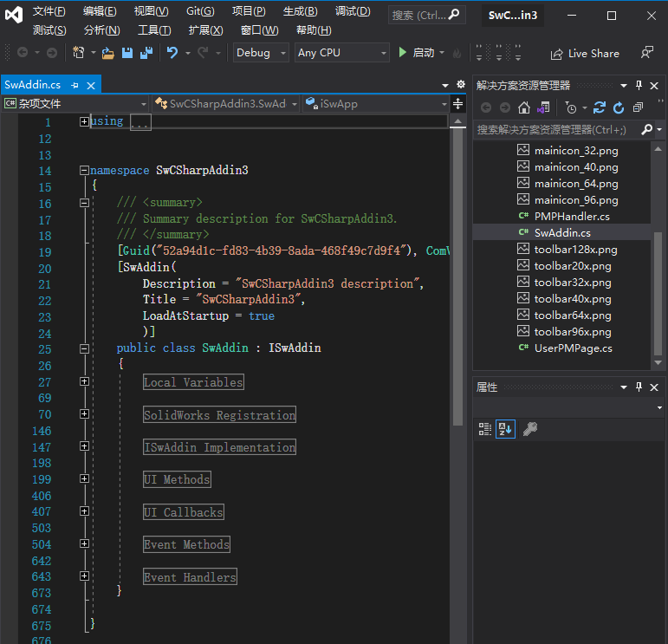Select mainicon_64.png in Solution Explorer
668x644 pixels.
click(x=576, y=184)
